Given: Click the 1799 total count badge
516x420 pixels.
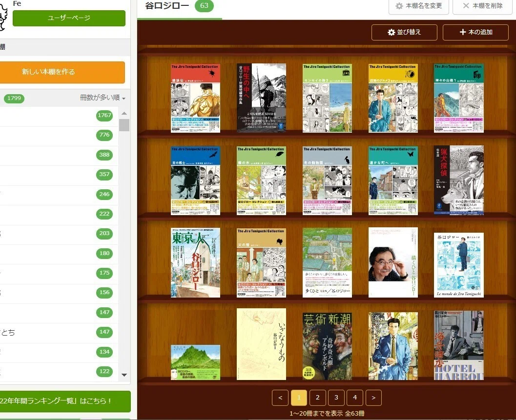Looking at the screenshot, I should click(x=14, y=99).
